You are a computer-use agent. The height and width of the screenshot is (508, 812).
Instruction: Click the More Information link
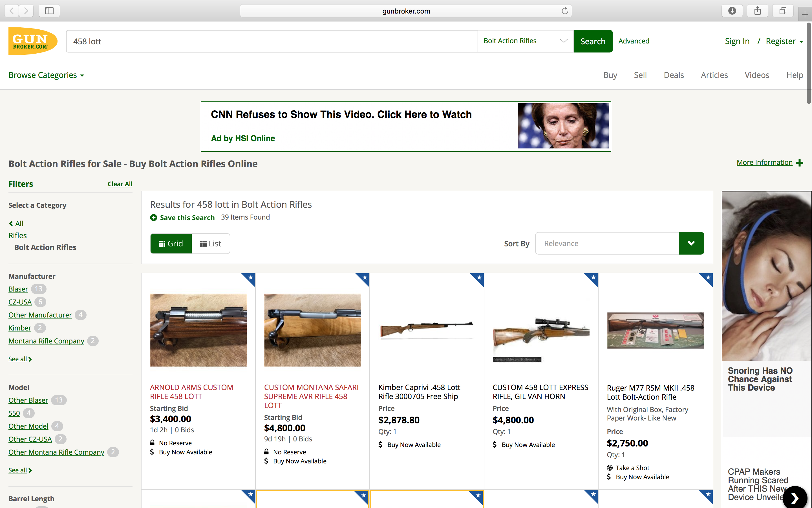click(x=764, y=162)
